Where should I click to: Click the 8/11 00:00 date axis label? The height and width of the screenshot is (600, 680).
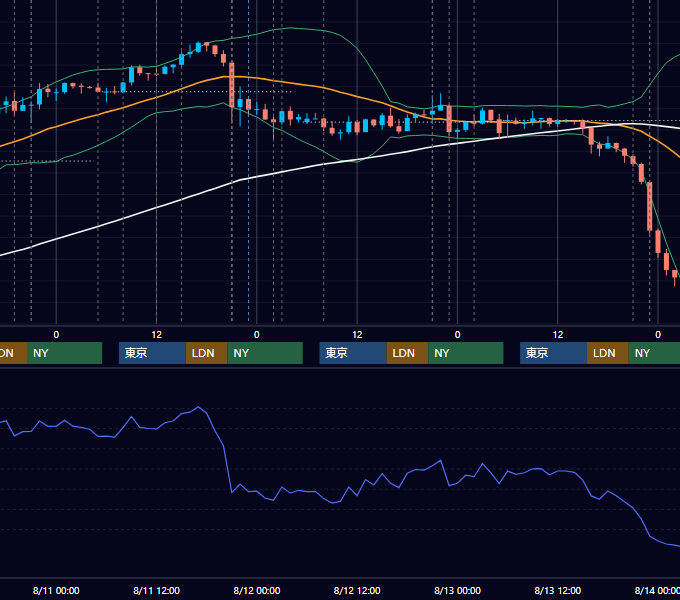[56, 590]
